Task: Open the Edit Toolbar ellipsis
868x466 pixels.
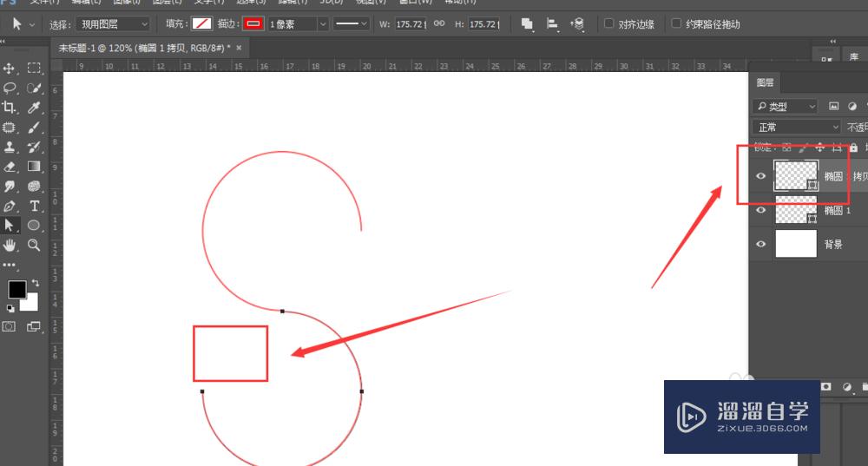Action: pos(9,265)
